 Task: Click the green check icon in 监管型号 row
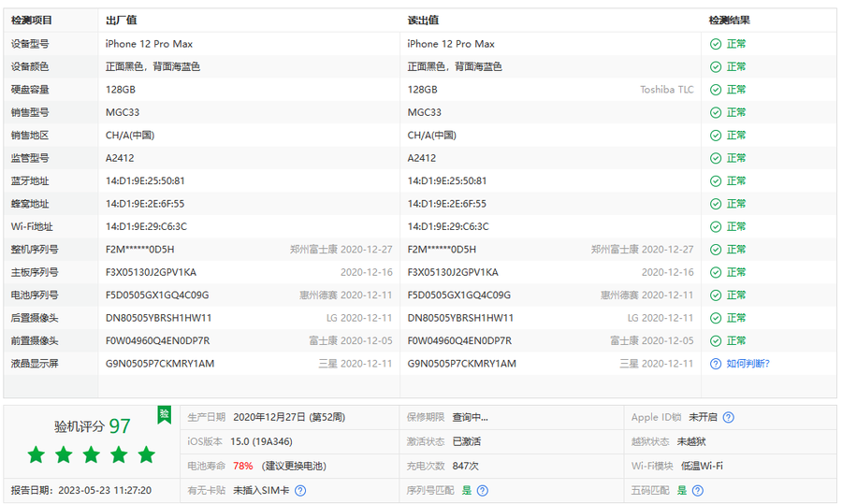click(716, 158)
